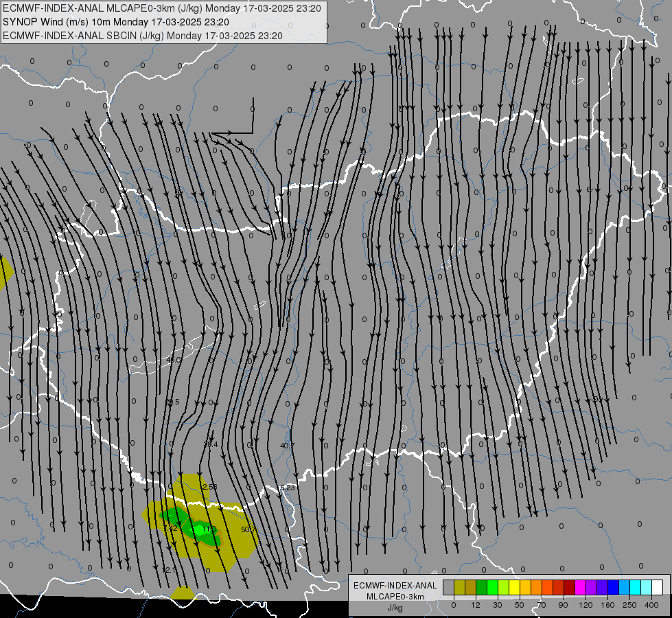Pick the dark green legend swatch
The image size is (672, 618).
(481, 587)
